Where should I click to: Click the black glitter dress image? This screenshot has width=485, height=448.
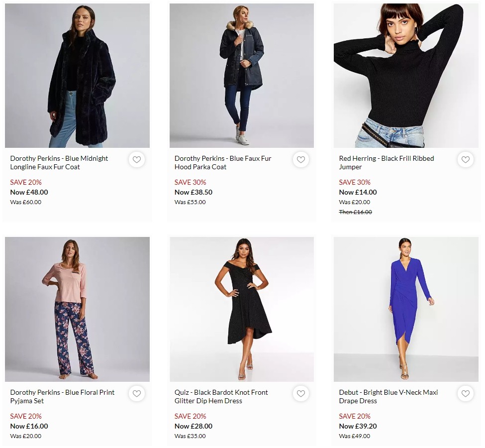[241, 309]
